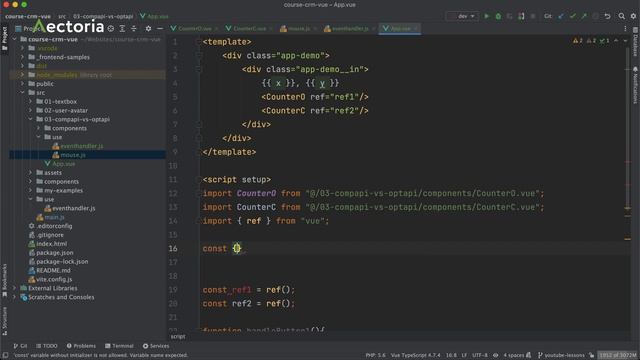Select mouse.js file in project tree
Screen dimensions: 640x360
click(73, 155)
